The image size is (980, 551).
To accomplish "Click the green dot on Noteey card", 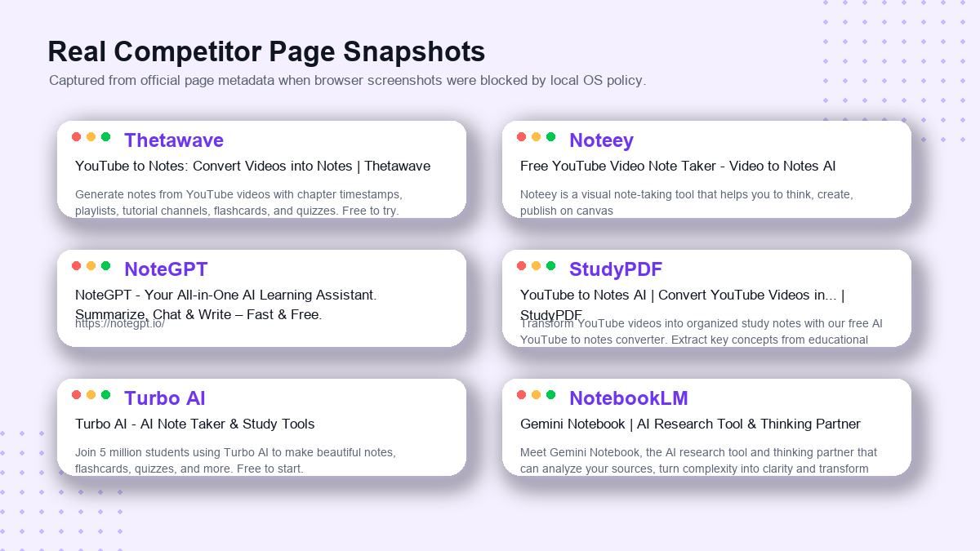I will [x=550, y=136].
